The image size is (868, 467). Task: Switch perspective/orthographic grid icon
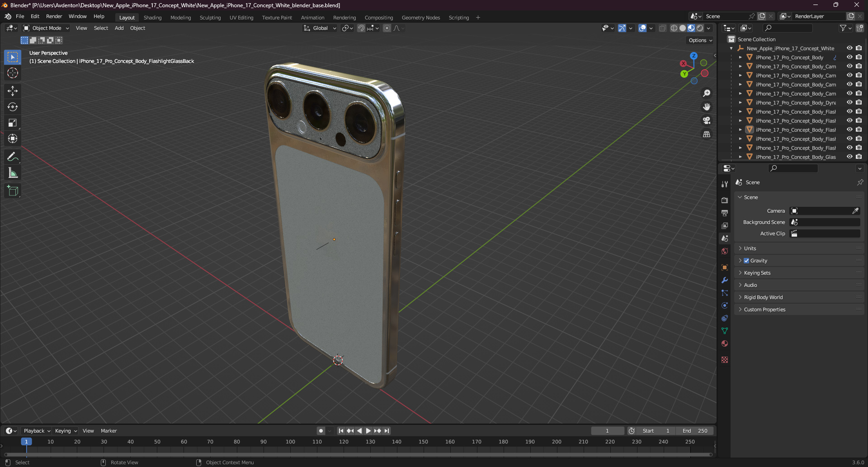coord(707,134)
